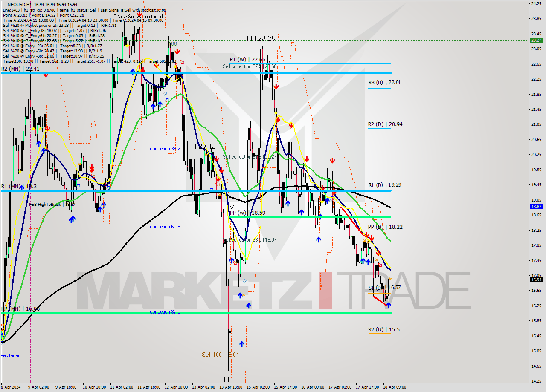
Task: Click the green 100 label near 12 Apr
Action: click(173, 44)
